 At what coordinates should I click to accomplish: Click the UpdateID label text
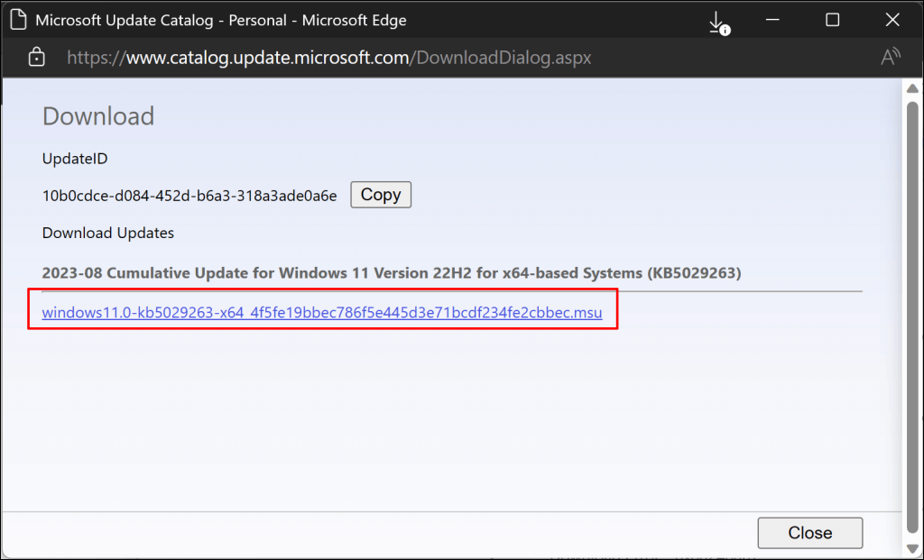tap(75, 158)
